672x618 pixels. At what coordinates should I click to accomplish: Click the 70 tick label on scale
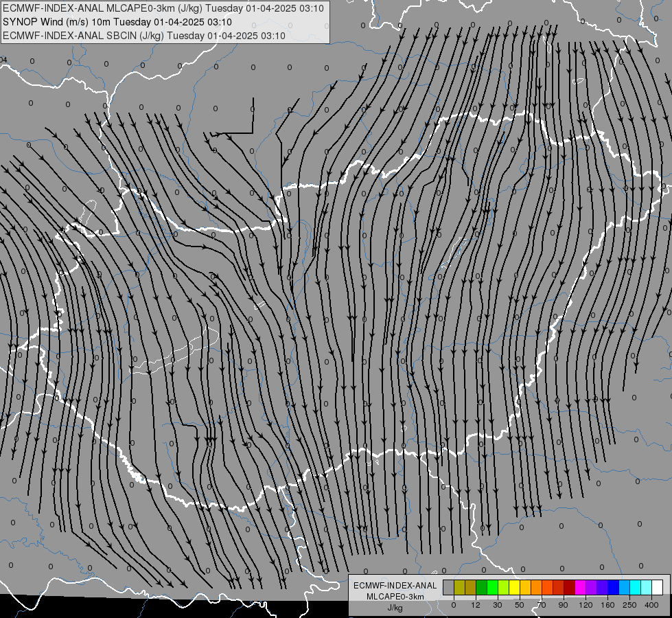coord(542,605)
